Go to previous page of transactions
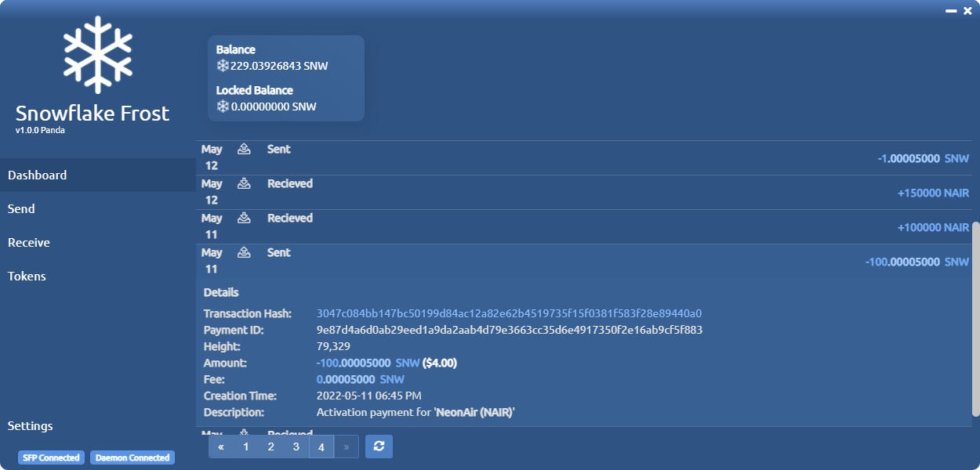980x470 pixels. click(x=221, y=446)
